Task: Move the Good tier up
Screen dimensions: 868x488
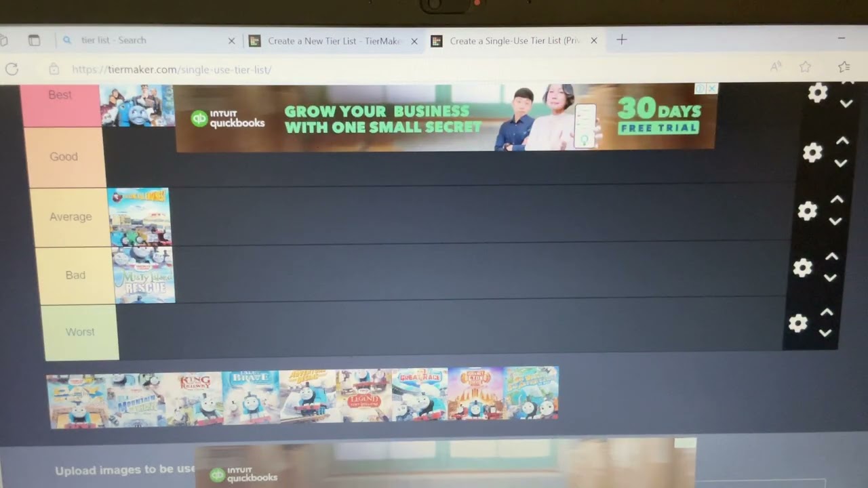Action: pos(842,141)
